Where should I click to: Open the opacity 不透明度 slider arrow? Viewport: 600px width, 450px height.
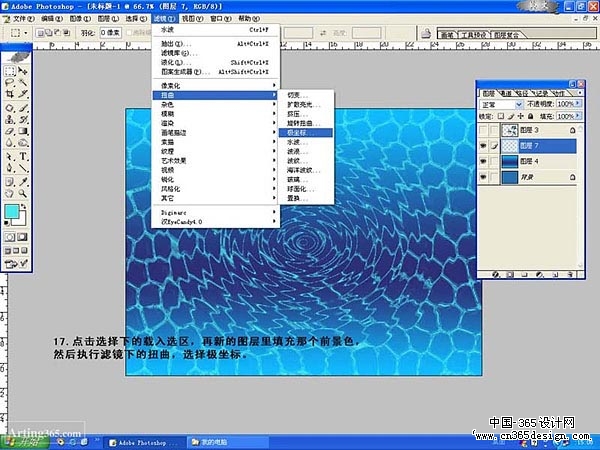click(578, 104)
